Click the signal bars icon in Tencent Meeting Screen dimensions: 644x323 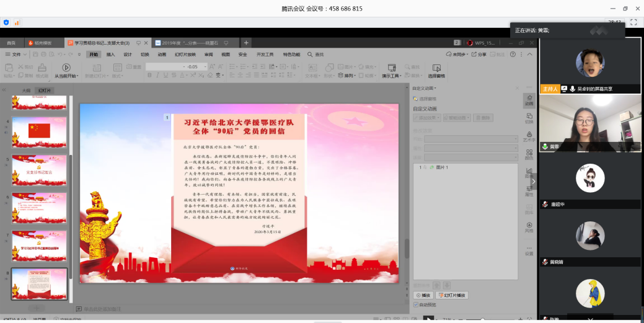[x=17, y=22]
